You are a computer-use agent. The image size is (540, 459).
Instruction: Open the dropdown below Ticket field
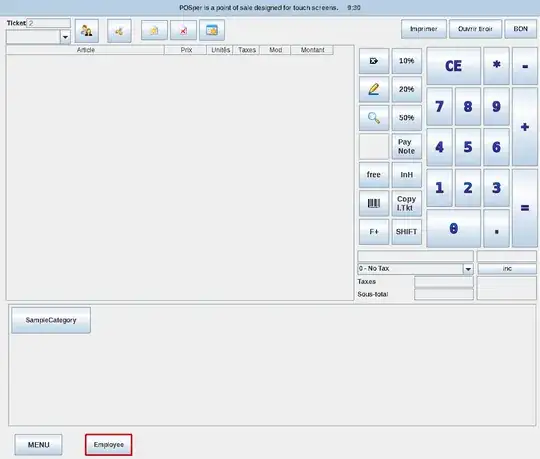pos(65,37)
